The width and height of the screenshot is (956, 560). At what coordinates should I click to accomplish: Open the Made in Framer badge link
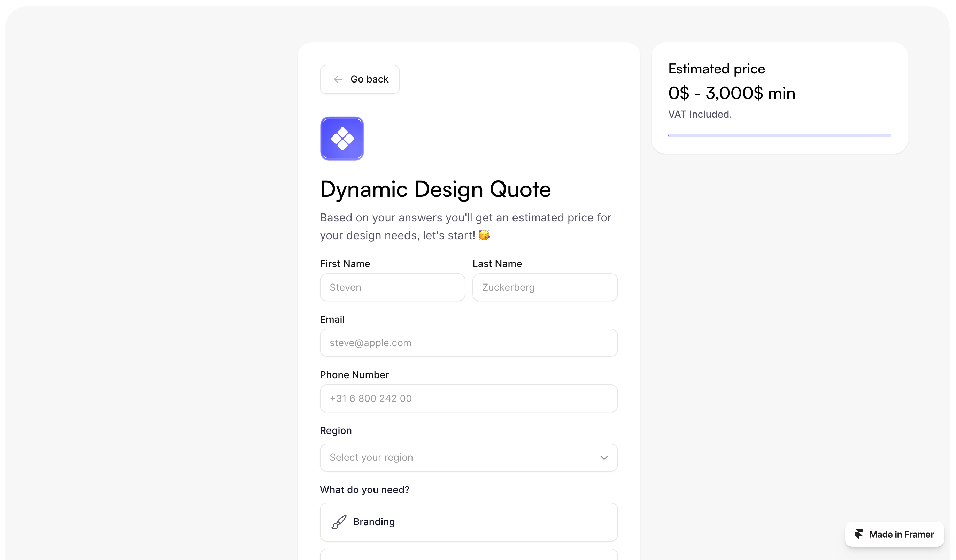894,534
